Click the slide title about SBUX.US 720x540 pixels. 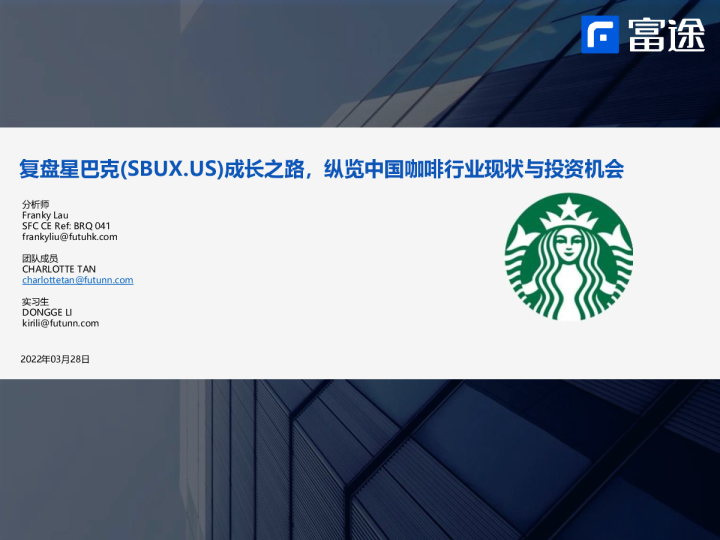pyautogui.click(x=321, y=169)
